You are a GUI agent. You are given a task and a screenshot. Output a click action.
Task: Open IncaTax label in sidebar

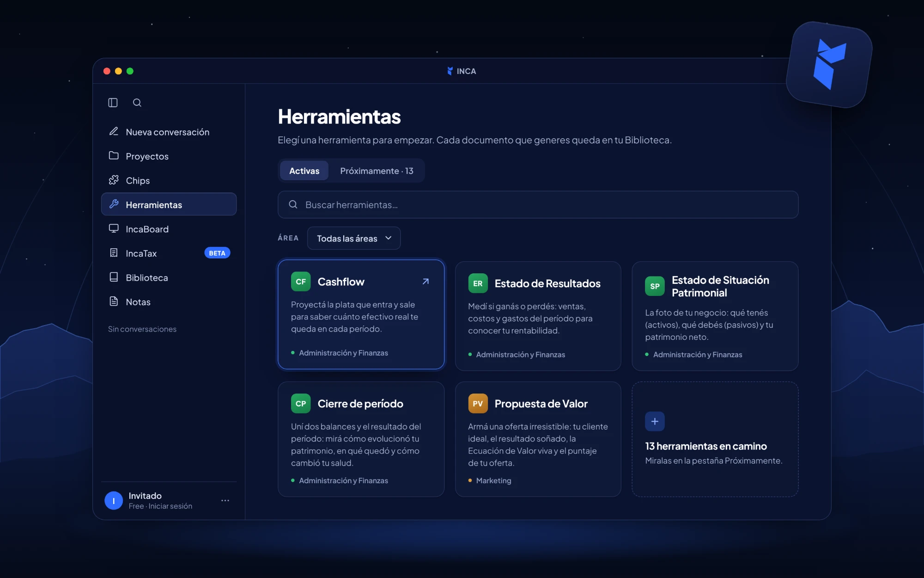(x=141, y=253)
